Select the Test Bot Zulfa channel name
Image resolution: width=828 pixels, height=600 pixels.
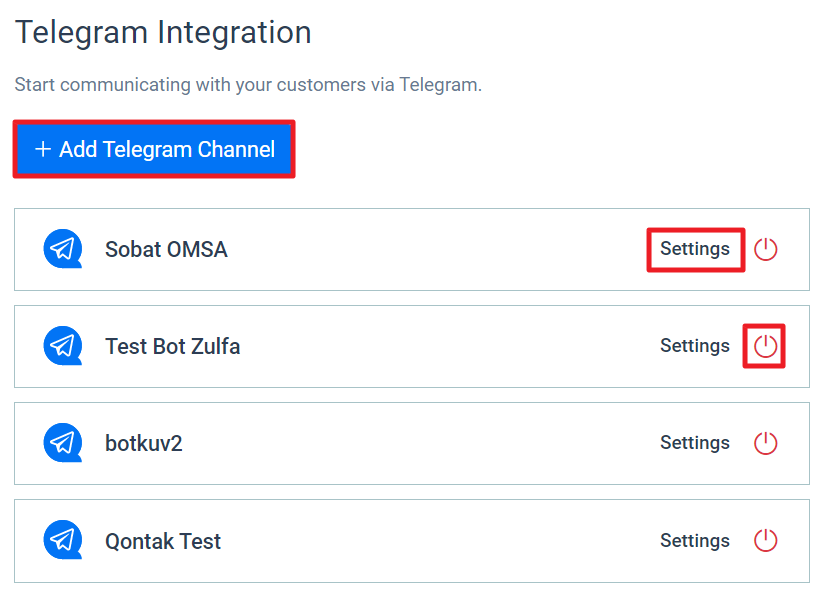[x=173, y=346]
